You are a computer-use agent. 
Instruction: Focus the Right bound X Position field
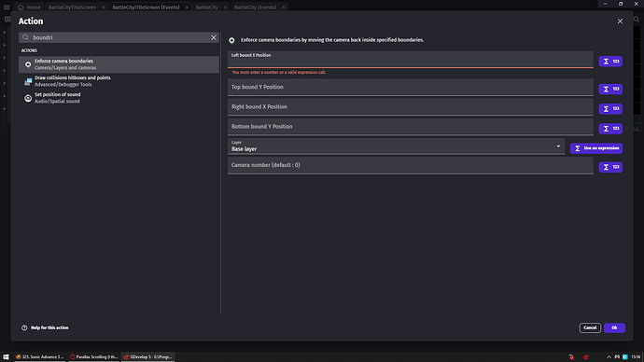point(411,107)
